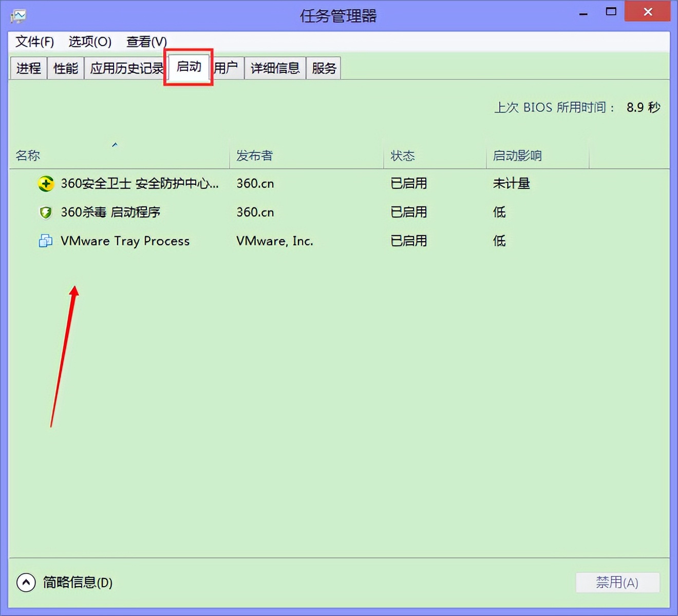
Task: Toggle sort order on the 名称 column
Action: point(27,156)
